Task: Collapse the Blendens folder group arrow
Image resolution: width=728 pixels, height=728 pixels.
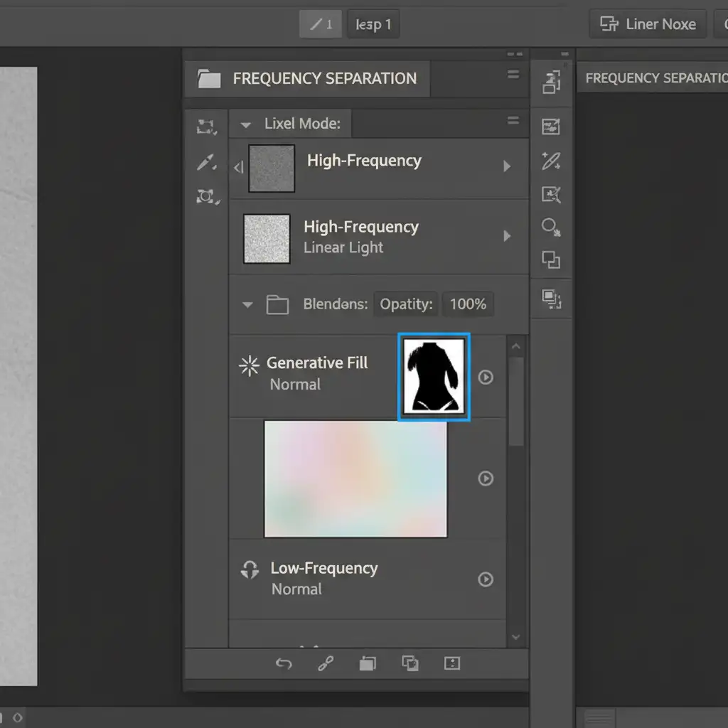Action: (x=247, y=305)
